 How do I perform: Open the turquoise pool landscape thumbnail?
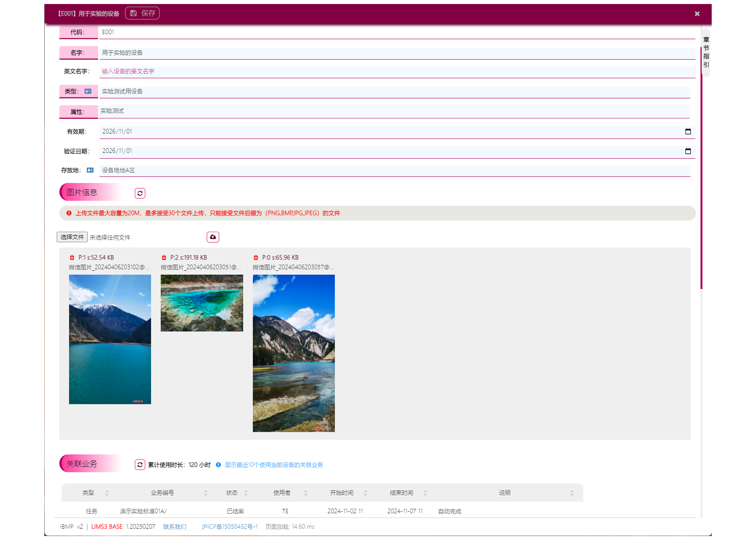[x=202, y=303]
